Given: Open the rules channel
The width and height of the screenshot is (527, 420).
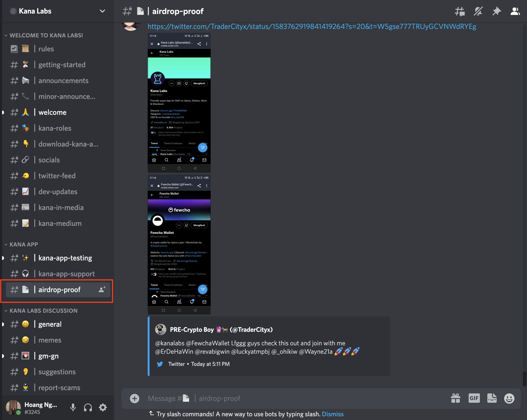Looking at the screenshot, I should [58, 49].
